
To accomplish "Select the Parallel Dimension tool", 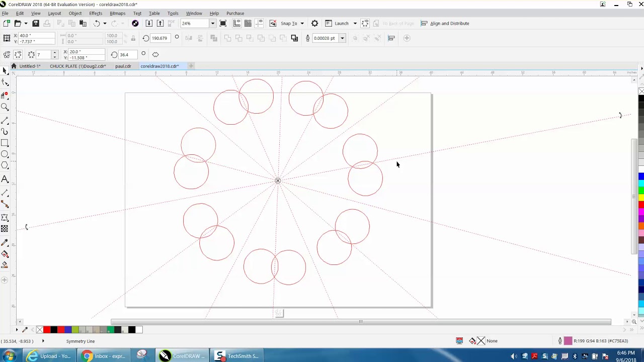I will click(5, 193).
